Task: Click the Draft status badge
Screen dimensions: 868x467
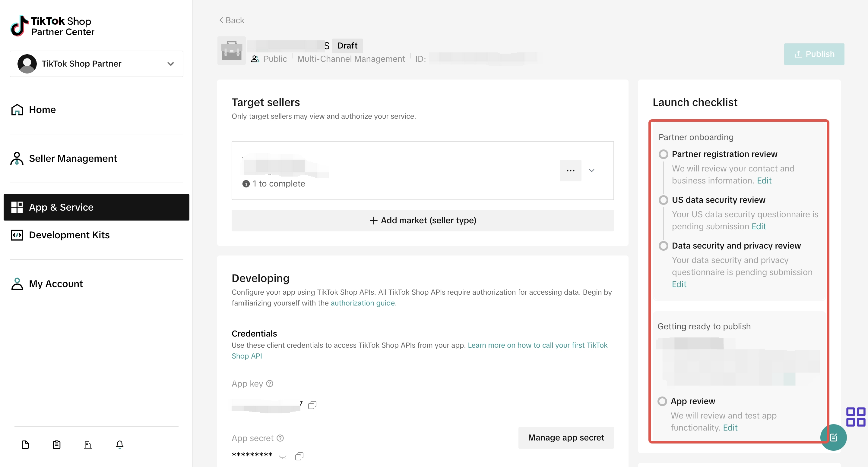Action: [347, 45]
